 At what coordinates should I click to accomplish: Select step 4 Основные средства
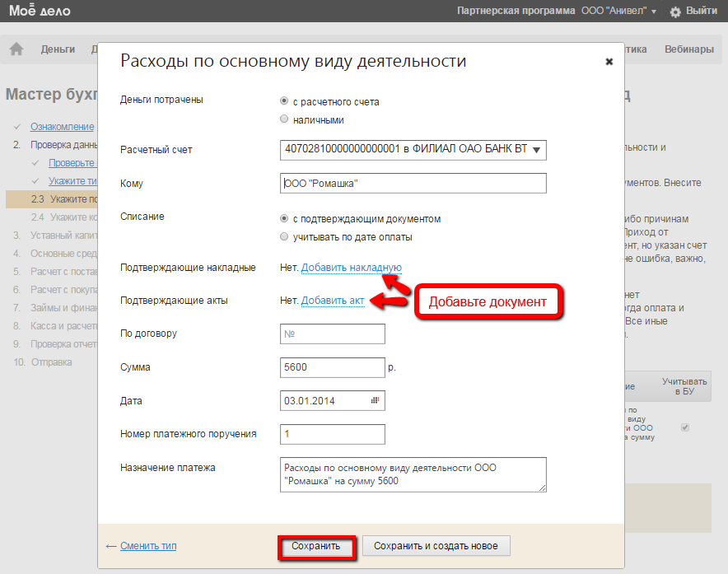[x=55, y=254]
